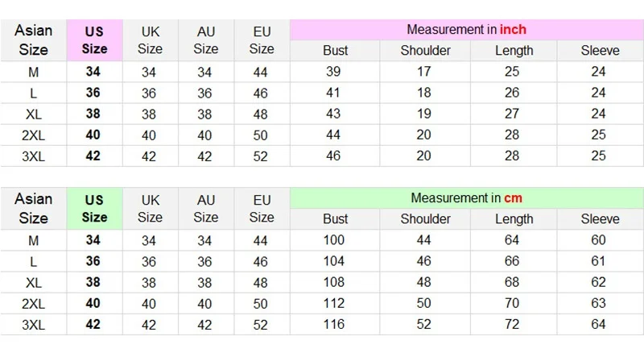Select the "Measurement in inch" header
The width and height of the screenshot is (644, 353).
coord(466,30)
